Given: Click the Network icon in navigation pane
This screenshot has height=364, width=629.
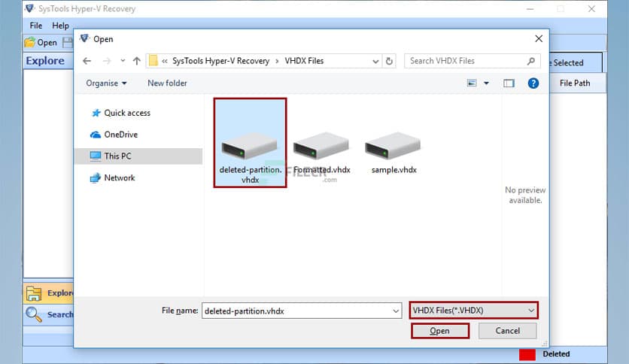Looking at the screenshot, I should click(x=96, y=177).
